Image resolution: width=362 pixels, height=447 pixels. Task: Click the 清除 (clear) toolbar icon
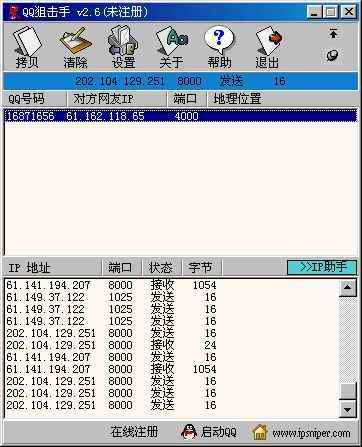click(75, 47)
